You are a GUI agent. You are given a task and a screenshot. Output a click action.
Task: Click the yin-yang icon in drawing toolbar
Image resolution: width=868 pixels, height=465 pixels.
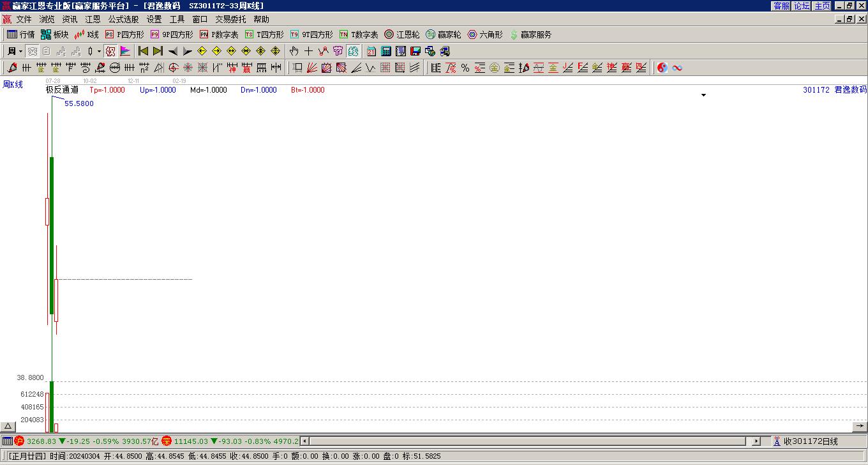(662, 68)
